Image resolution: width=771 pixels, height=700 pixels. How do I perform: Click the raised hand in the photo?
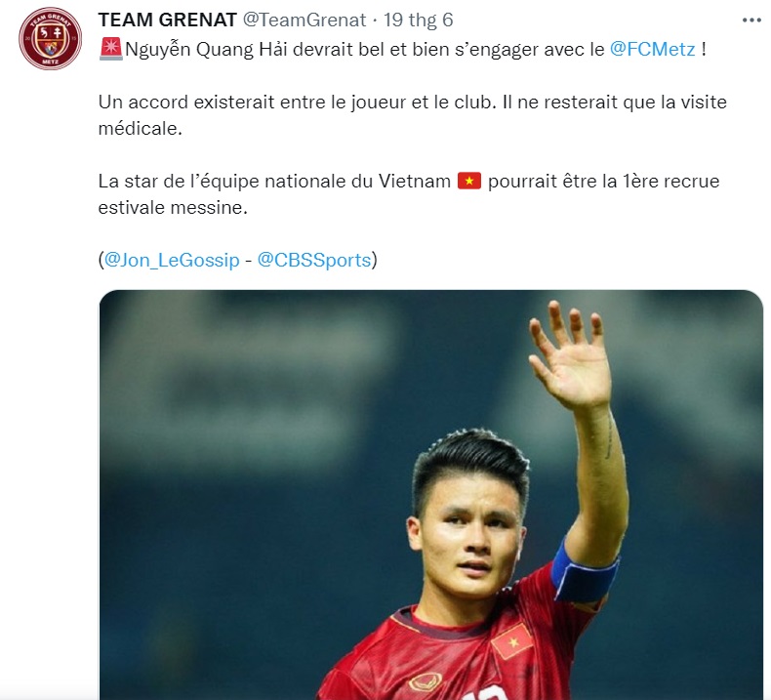(x=569, y=354)
